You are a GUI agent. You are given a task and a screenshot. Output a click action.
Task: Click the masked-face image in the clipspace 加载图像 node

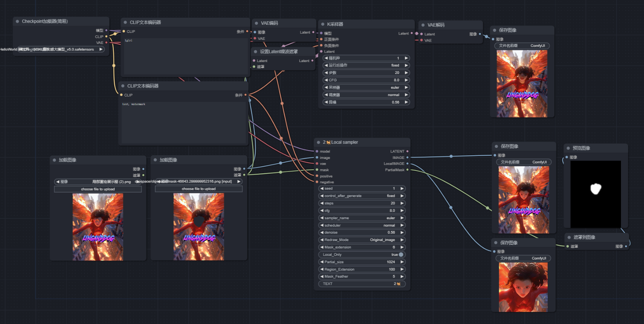(x=199, y=227)
